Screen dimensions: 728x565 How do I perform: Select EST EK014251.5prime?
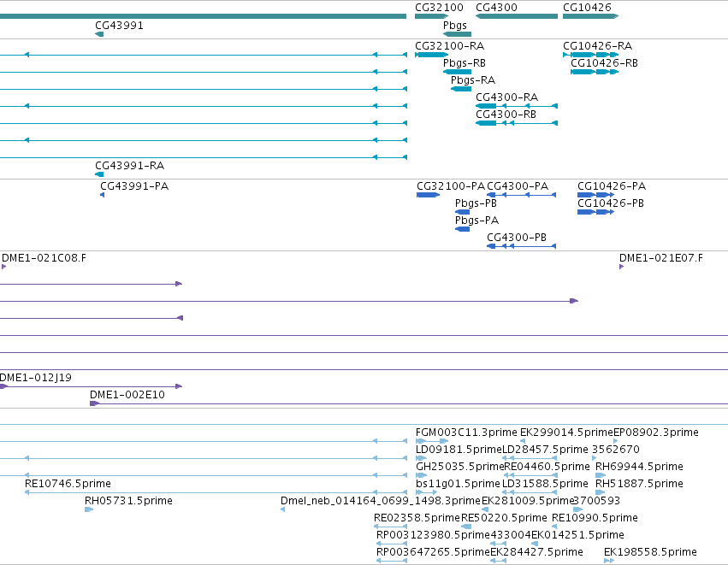535,544
